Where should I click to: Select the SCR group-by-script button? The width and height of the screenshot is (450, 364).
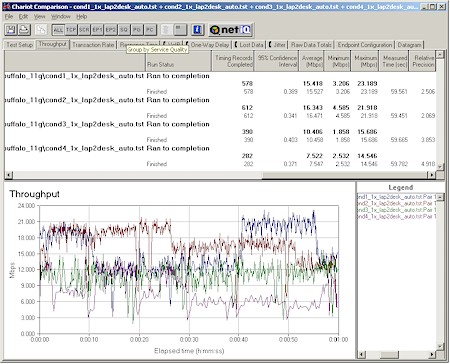click(x=84, y=30)
